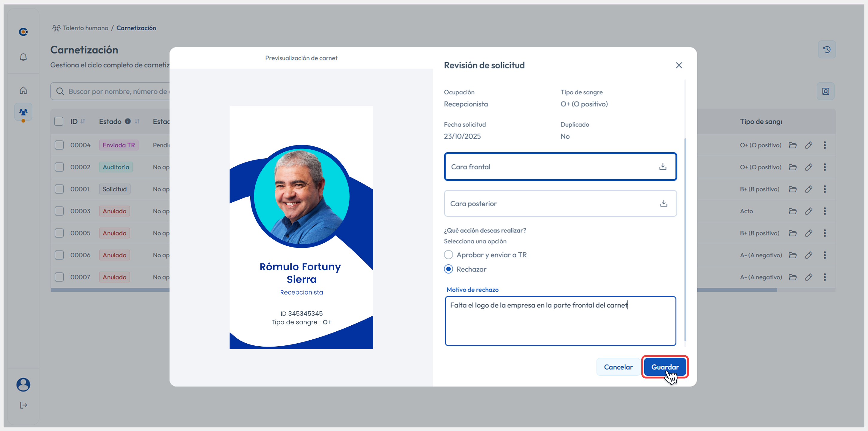
Task: Select the checkbox for row 00004
Action: [x=59, y=145]
